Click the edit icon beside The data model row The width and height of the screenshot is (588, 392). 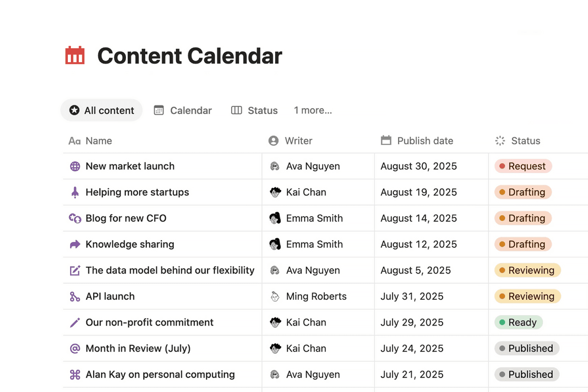(75, 270)
